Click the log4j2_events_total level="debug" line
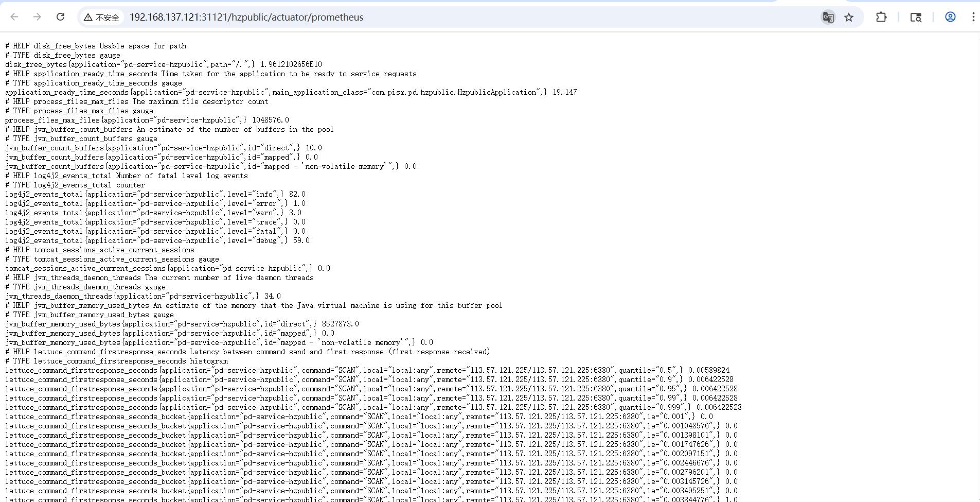980x502 pixels. click(157, 240)
